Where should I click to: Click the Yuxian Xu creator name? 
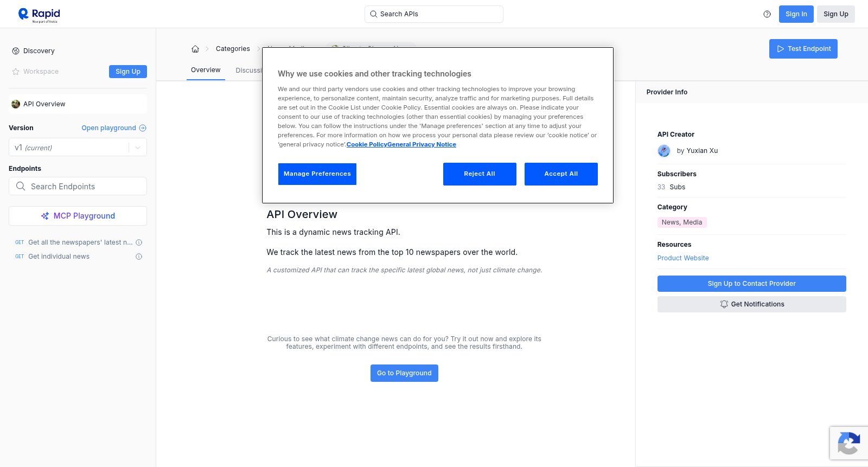click(x=702, y=151)
